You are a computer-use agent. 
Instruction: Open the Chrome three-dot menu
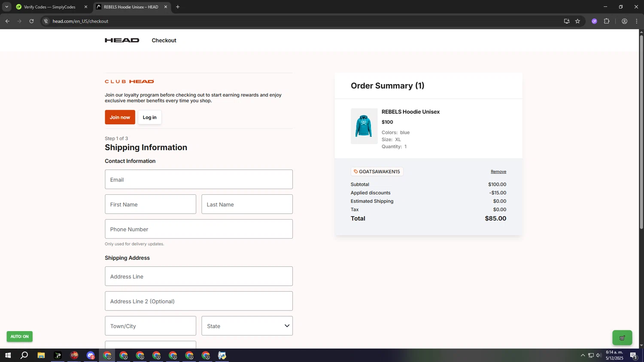pyautogui.click(x=637, y=21)
